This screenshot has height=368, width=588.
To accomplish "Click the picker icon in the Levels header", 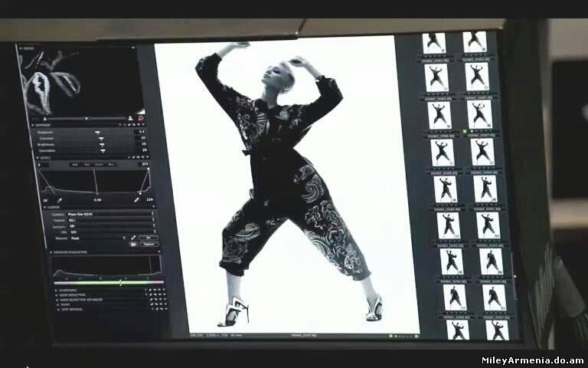I will coord(133,157).
